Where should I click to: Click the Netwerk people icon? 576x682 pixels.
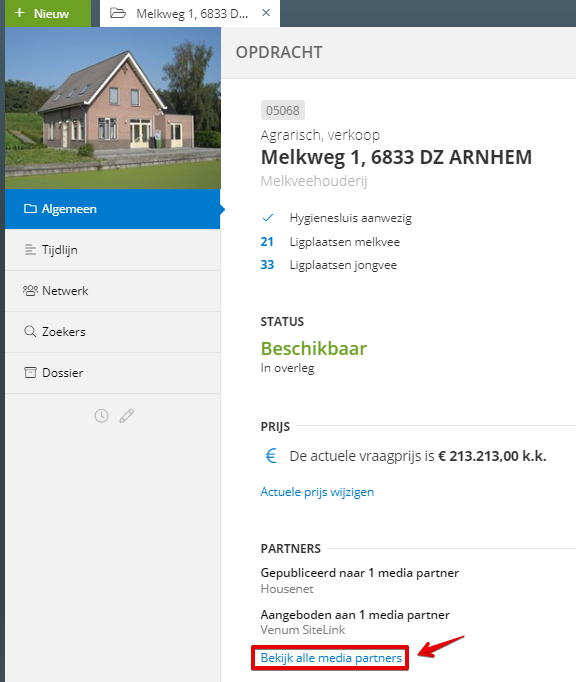(30, 291)
